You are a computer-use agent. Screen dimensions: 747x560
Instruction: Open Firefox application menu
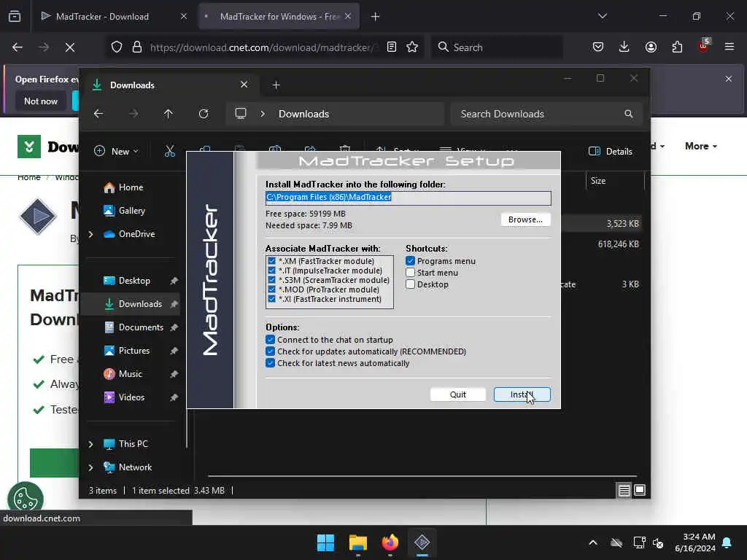point(729,47)
